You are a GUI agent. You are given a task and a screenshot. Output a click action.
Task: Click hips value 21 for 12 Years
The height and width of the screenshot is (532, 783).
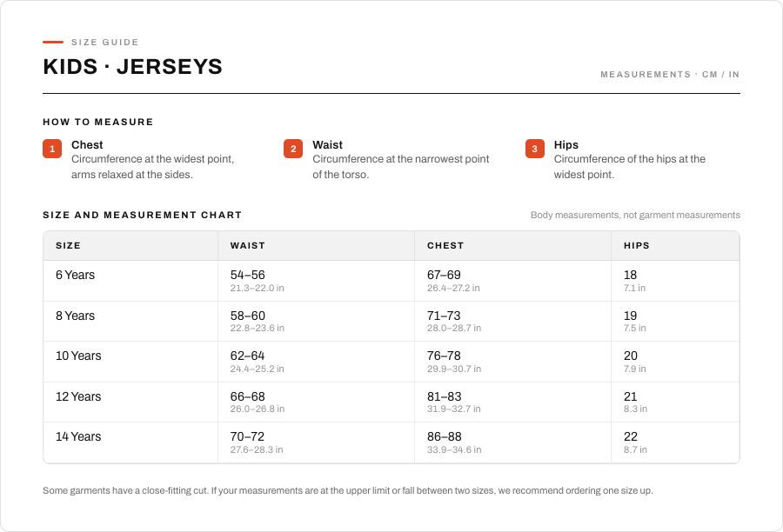tap(630, 396)
